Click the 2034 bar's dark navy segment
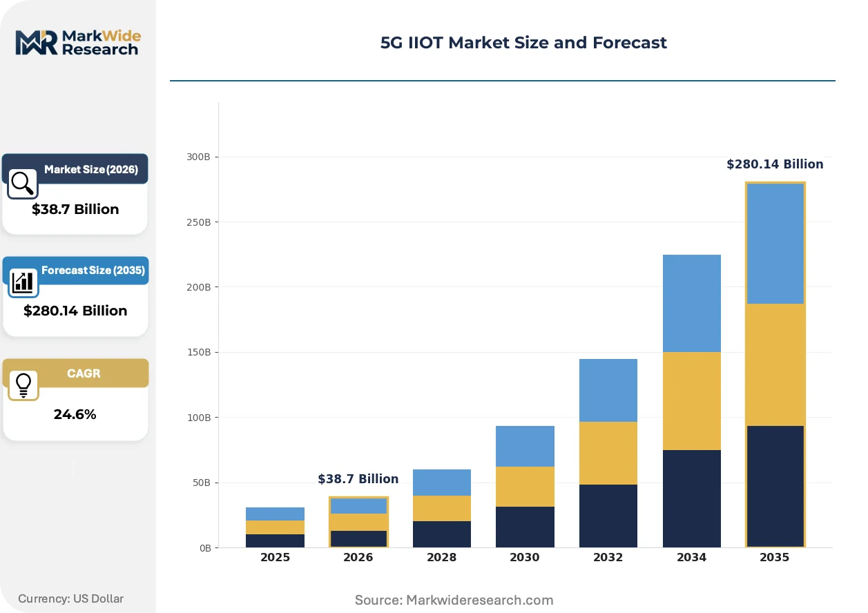Viewport: 868px width, 613px height. pyautogui.click(x=692, y=499)
